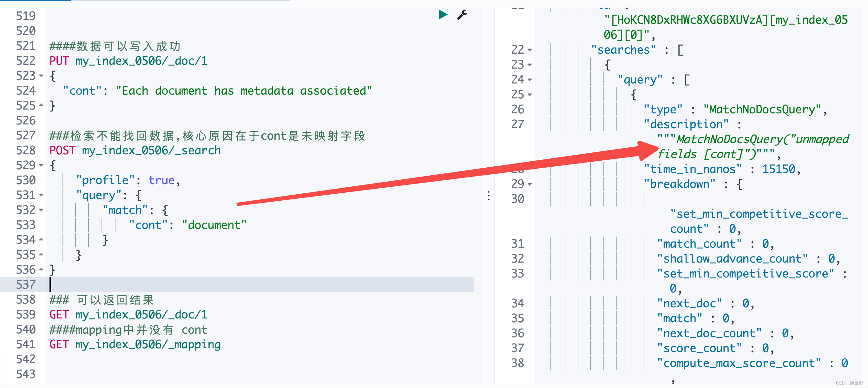Click the PUT my_index_0506/_doc/1 request line
868x388 pixels.
[128, 61]
